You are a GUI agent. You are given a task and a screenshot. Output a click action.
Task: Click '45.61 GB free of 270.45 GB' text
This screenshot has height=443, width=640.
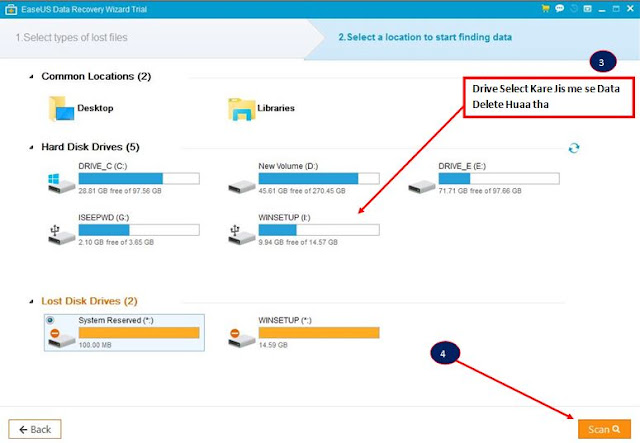pyautogui.click(x=302, y=191)
